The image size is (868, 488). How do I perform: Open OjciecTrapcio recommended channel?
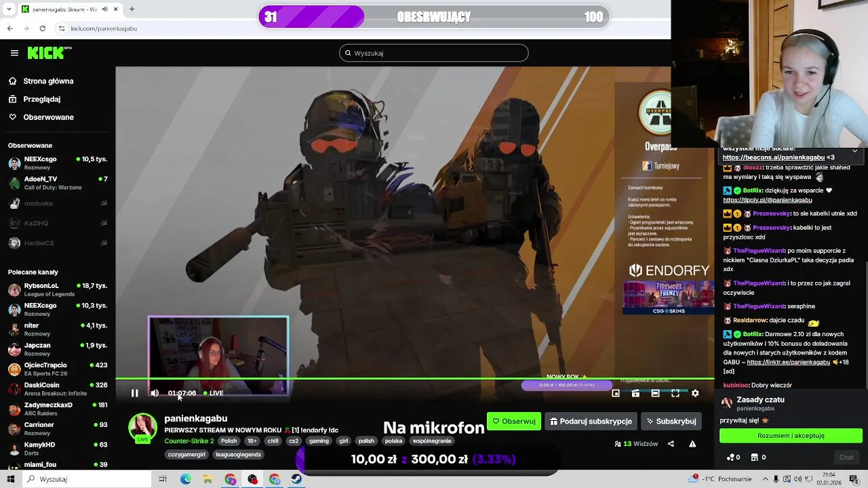pyautogui.click(x=58, y=369)
